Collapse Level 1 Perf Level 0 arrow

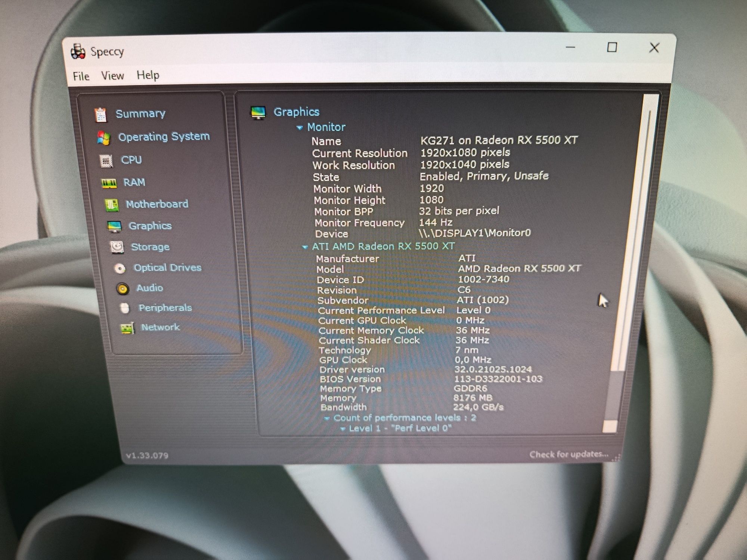342,429
